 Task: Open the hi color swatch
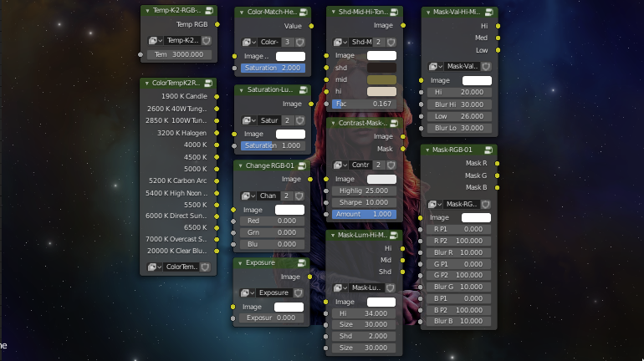[381, 91]
